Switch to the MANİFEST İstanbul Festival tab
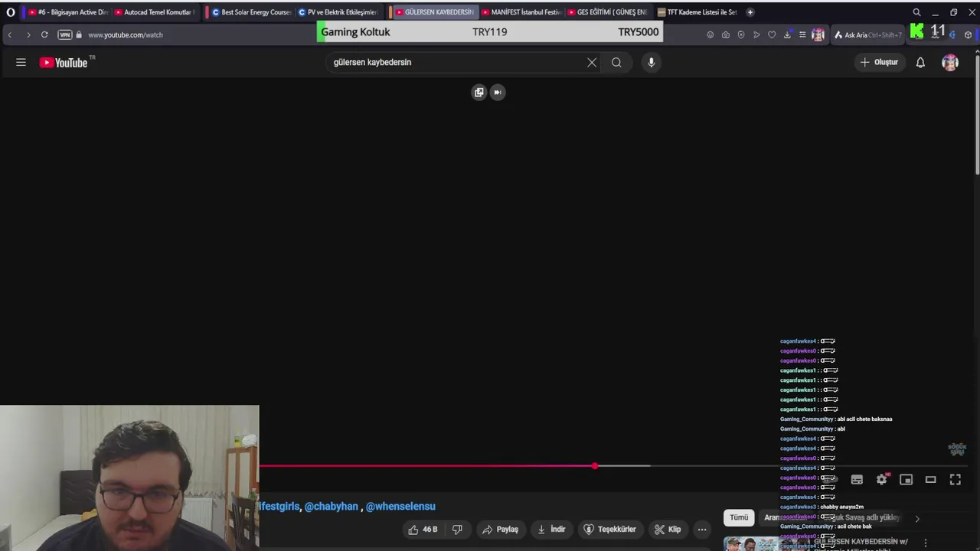The image size is (980, 551). coord(521,12)
